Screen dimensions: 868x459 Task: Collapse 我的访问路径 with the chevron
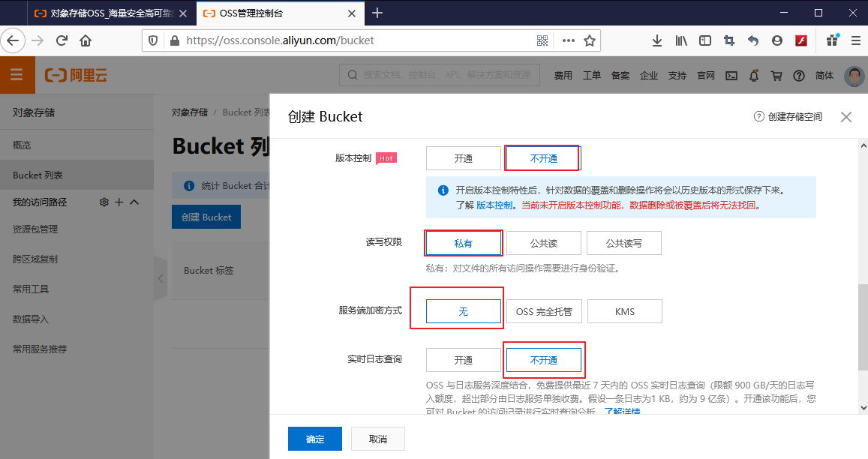[x=134, y=202]
